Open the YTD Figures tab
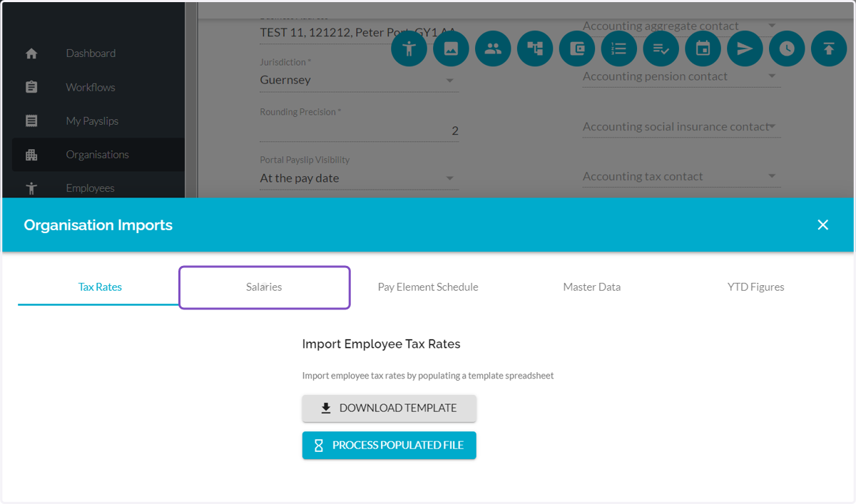 pyautogui.click(x=756, y=287)
